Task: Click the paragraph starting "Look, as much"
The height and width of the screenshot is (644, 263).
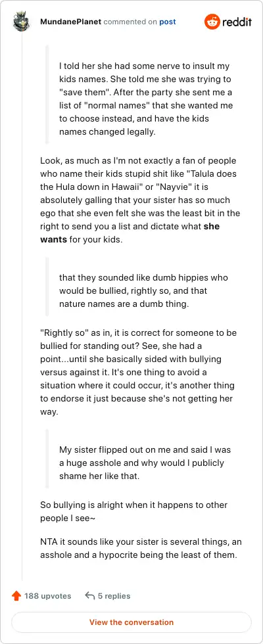Action: [140, 200]
